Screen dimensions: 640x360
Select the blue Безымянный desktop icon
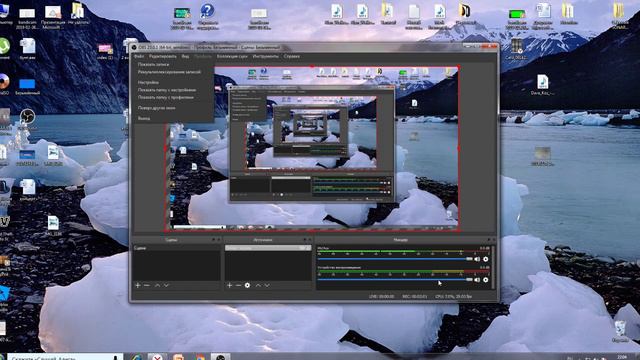tap(27, 87)
